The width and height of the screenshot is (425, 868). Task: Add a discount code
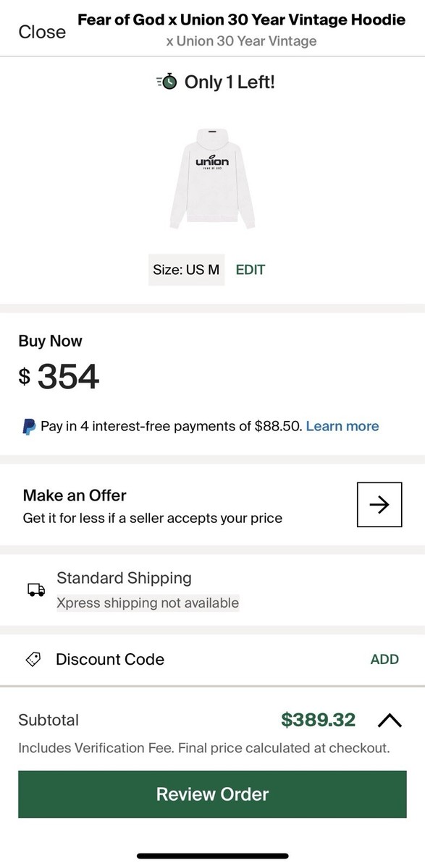tap(384, 659)
